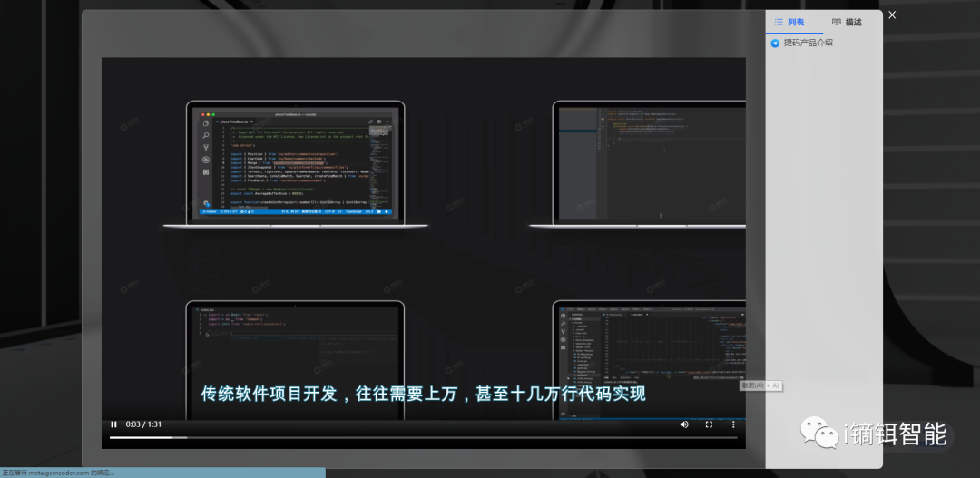This screenshot has width=980, height=478.
Task: Close the video popup with X
Action: 892,15
